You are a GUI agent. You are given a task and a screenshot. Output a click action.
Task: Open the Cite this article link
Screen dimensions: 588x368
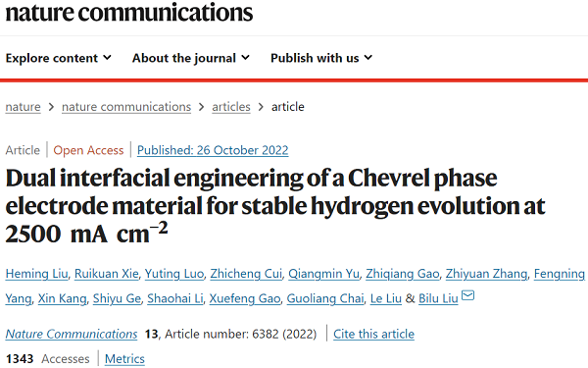click(x=374, y=334)
